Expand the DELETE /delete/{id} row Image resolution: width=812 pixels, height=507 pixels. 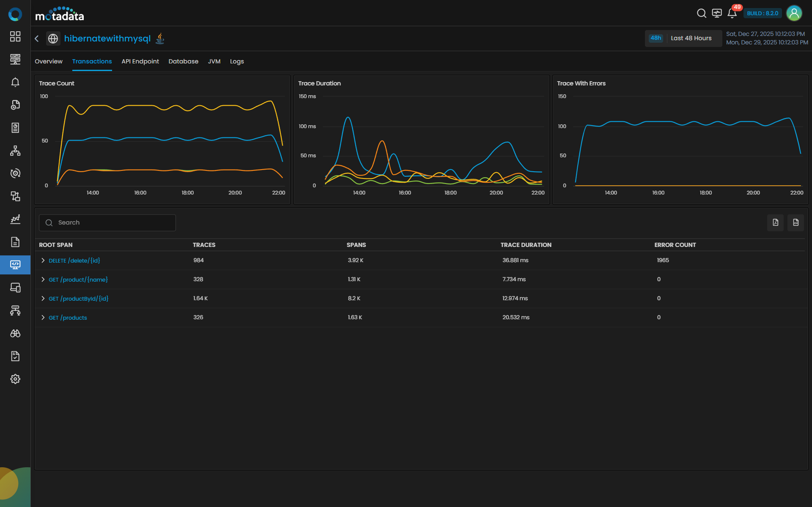43,260
